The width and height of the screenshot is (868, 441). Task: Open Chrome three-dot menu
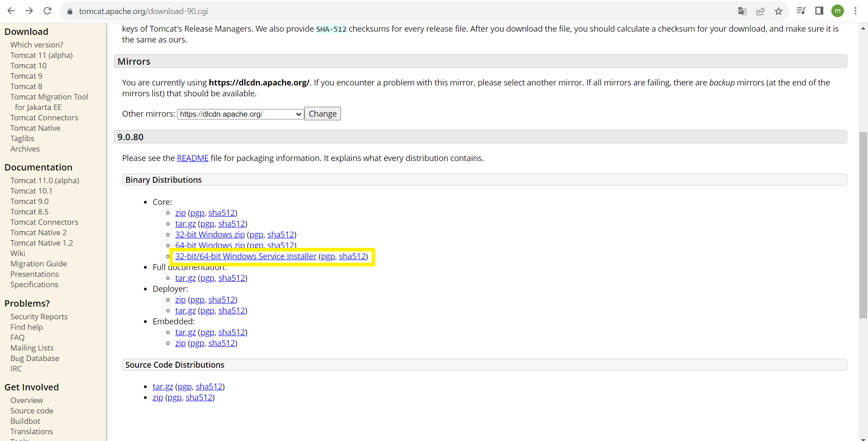(855, 11)
